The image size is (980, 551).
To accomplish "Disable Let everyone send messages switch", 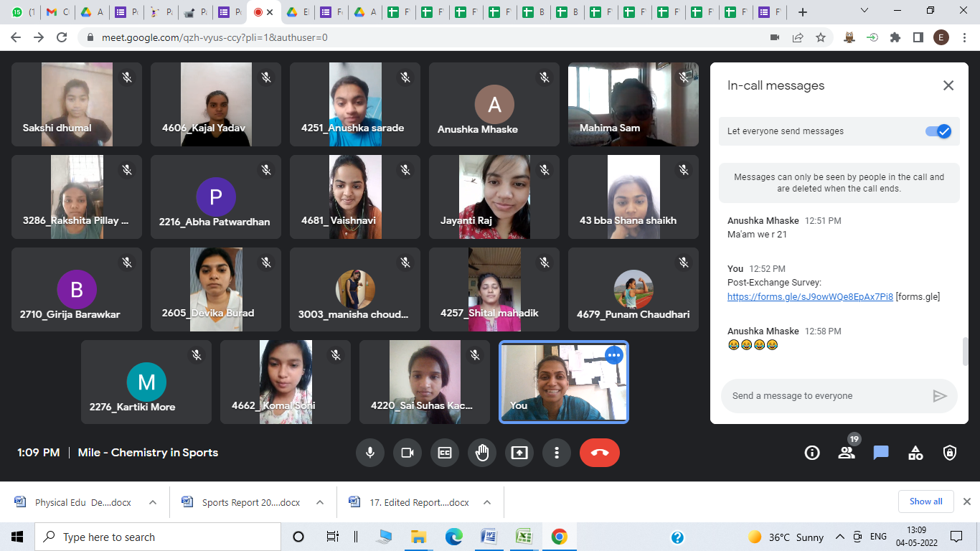I will click(x=938, y=131).
